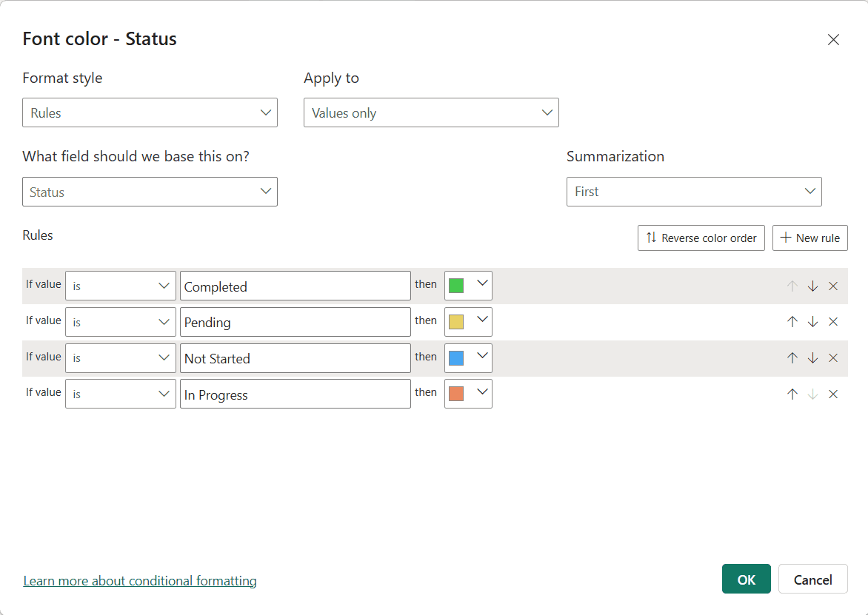This screenshot has height=615, width=868.
Task: Move the In Progress rule up
Action: point(792,394)
